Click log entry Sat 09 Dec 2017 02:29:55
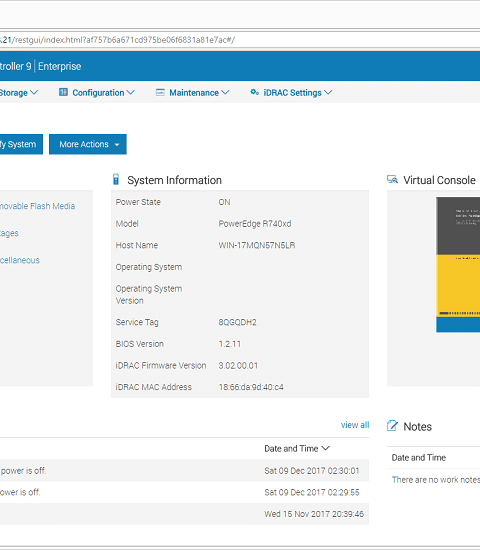480x550 pixels. click(312, 492)
